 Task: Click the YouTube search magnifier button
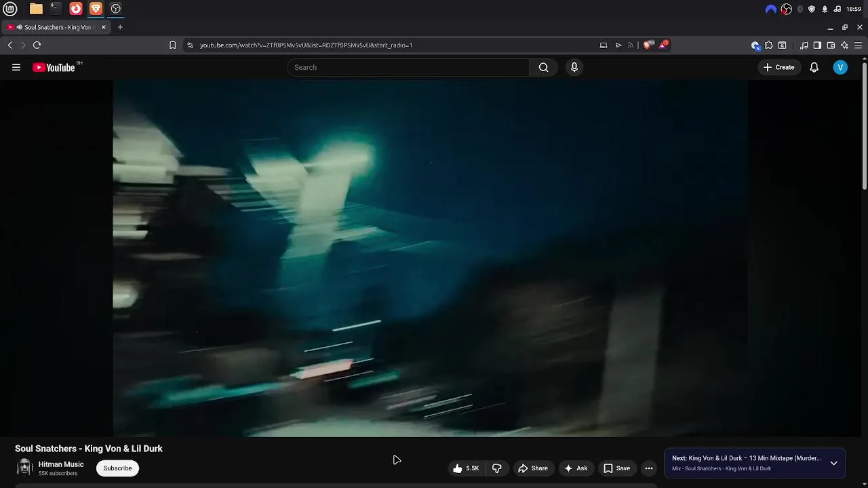click(543, 67)
